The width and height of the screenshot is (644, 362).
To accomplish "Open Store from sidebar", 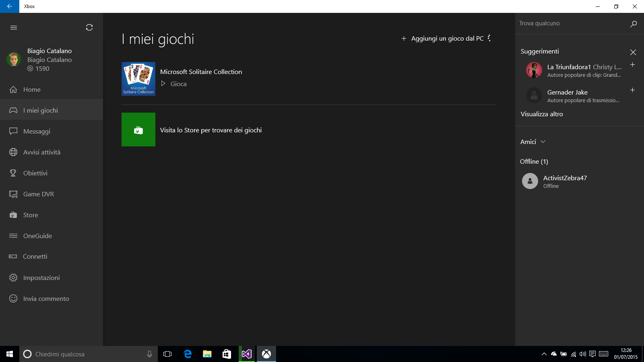I will tap(52, 215).
